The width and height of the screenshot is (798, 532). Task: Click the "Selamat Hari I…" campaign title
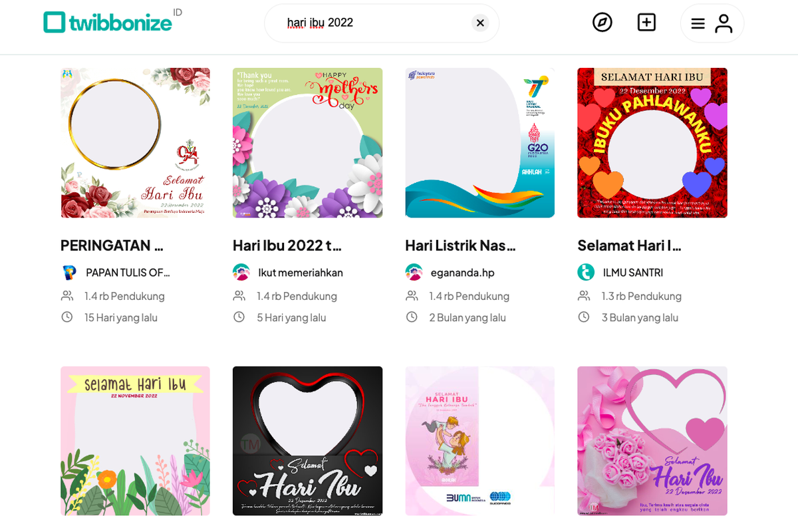(x=629, y=245)
